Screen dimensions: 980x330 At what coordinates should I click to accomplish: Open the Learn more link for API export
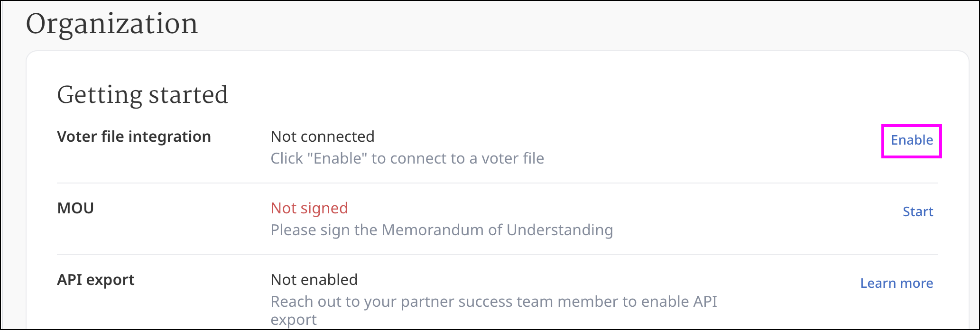(x=897, y=284)
